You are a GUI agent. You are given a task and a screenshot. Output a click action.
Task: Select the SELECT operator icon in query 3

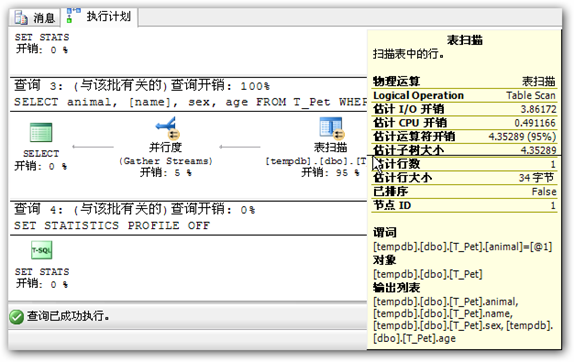(41, 132)
